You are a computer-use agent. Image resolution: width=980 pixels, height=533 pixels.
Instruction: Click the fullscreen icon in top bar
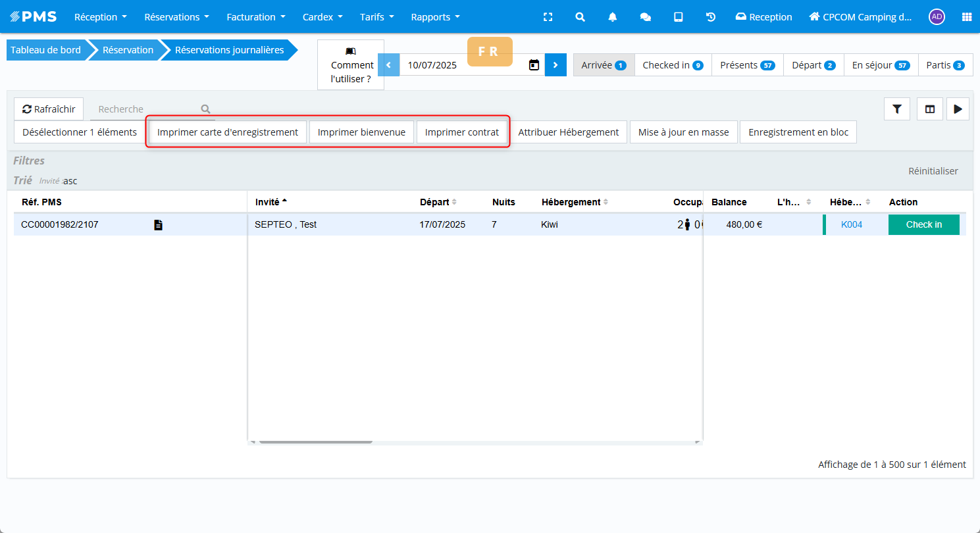tap(548, 17)
